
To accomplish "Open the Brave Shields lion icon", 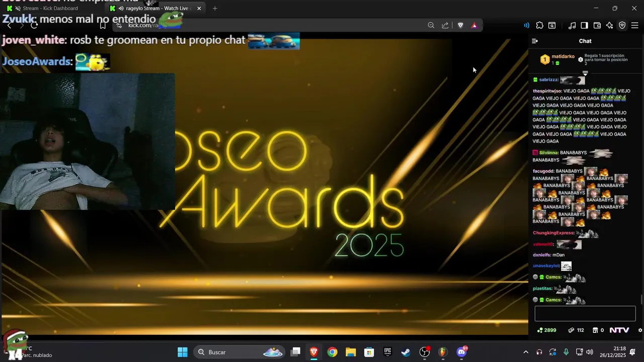I will [460, 25].
